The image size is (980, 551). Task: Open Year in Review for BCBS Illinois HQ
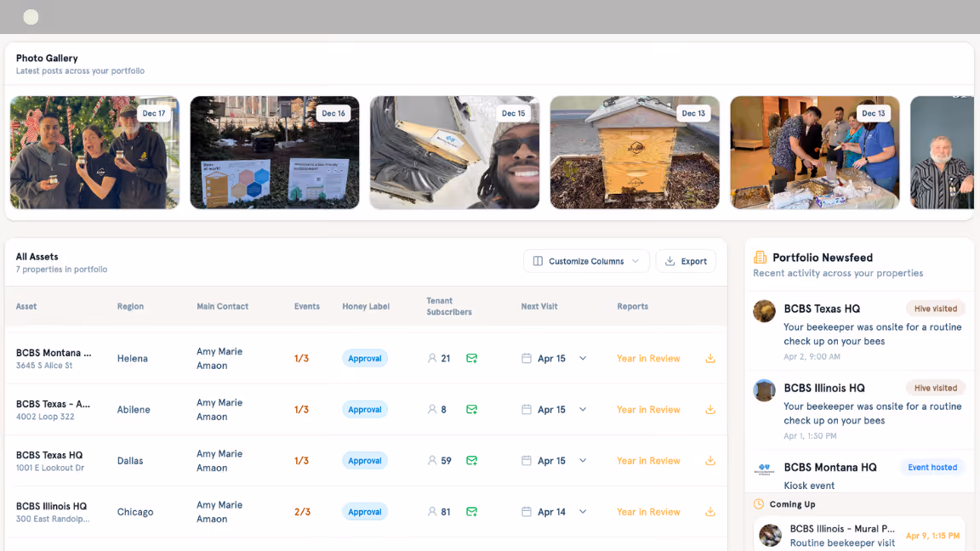pyautogui.click(x=648, y=512)
